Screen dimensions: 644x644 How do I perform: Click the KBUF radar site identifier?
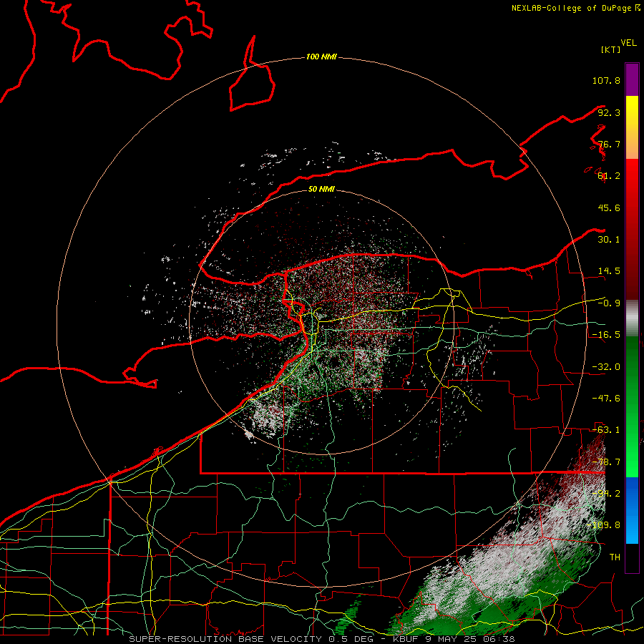(x=406, y=639)
